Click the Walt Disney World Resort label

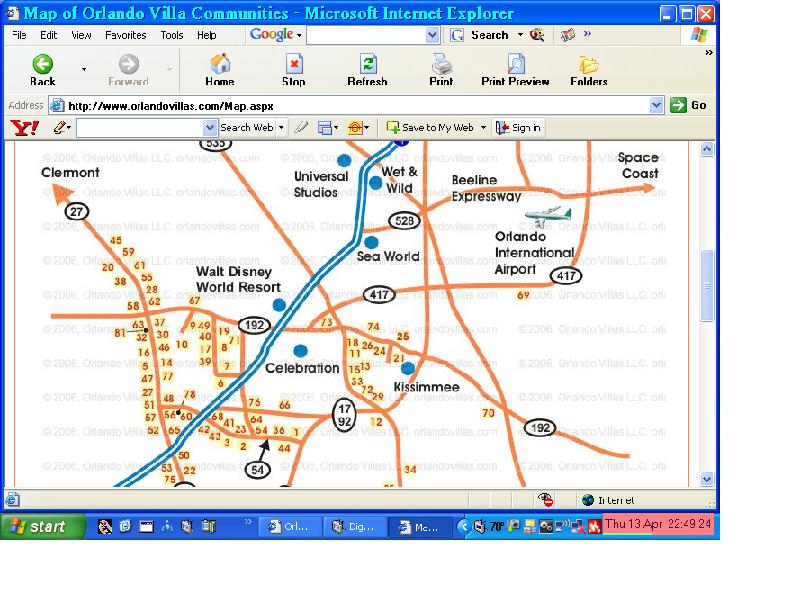pyautogui.click(x=238, y=279)
